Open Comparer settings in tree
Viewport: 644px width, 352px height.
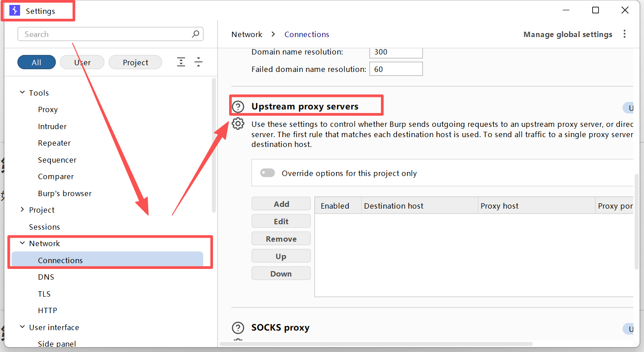[56, 176]
